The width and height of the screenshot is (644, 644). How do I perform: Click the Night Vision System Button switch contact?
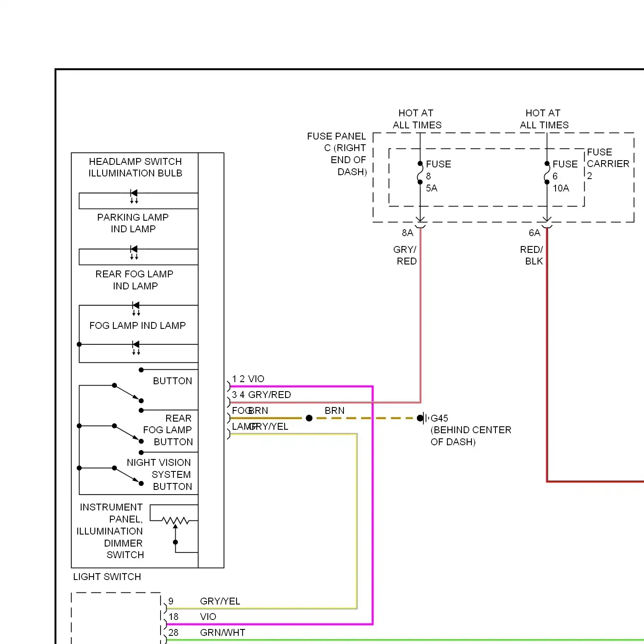[x=128, y=476]
